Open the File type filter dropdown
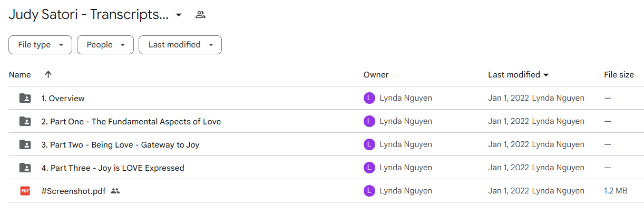This screenshot has width=644, height=214. point(41,45)
